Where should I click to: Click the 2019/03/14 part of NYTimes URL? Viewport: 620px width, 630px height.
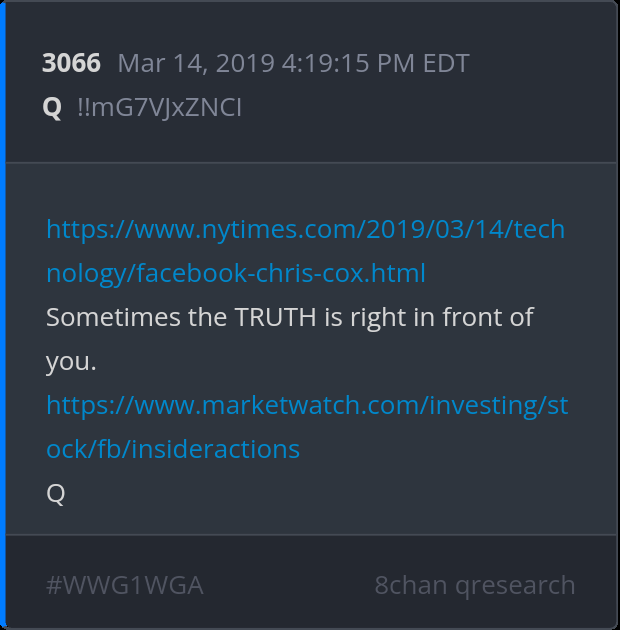click(x=422, y=230)
